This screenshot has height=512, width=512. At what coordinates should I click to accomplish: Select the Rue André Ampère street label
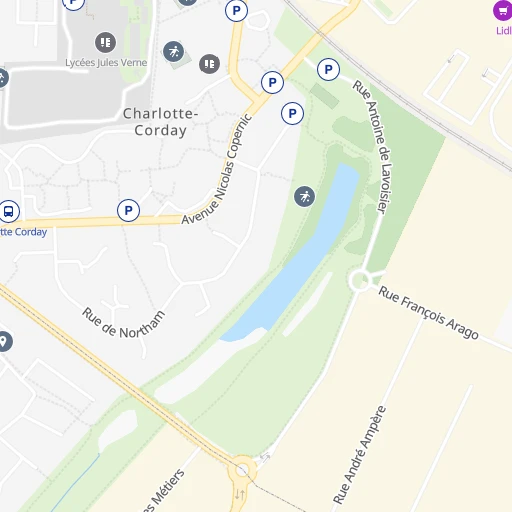360,455
